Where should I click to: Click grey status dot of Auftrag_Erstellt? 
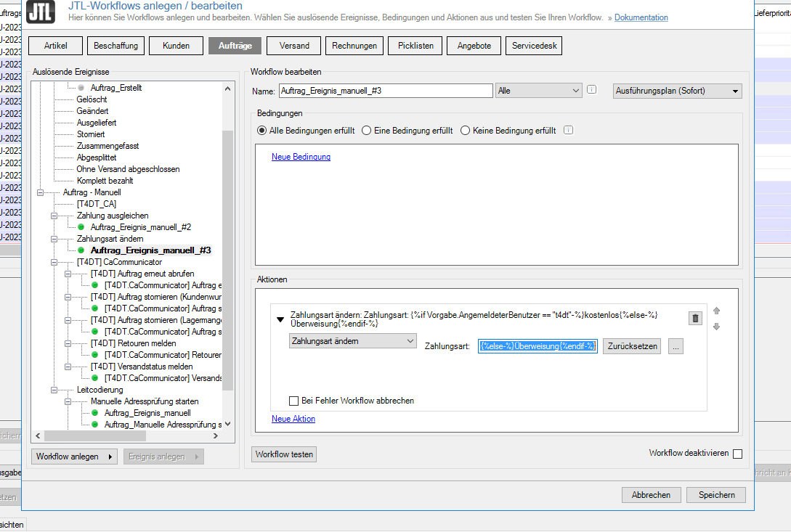(x=81, y=88)
